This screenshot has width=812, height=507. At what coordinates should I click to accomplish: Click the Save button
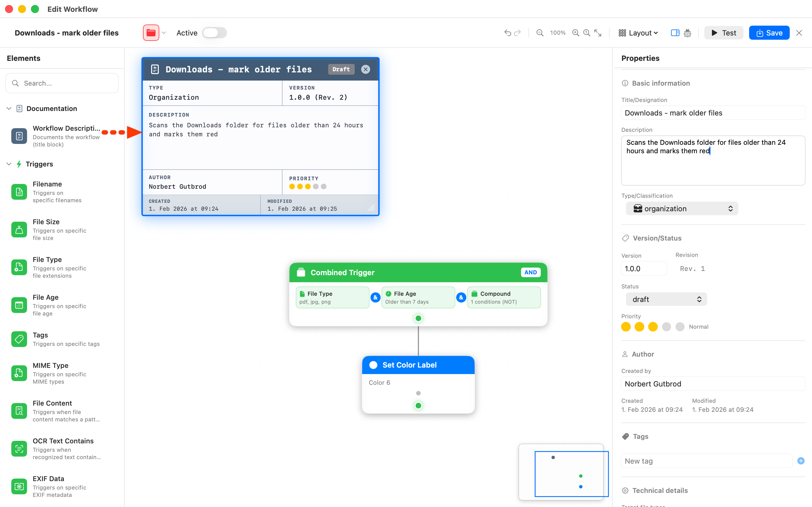[769, 33]
